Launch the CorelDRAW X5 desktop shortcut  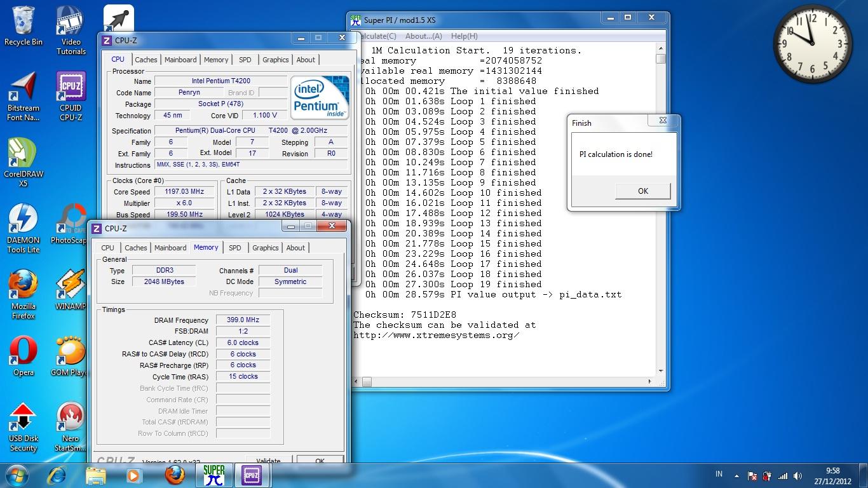pos(24,162)
